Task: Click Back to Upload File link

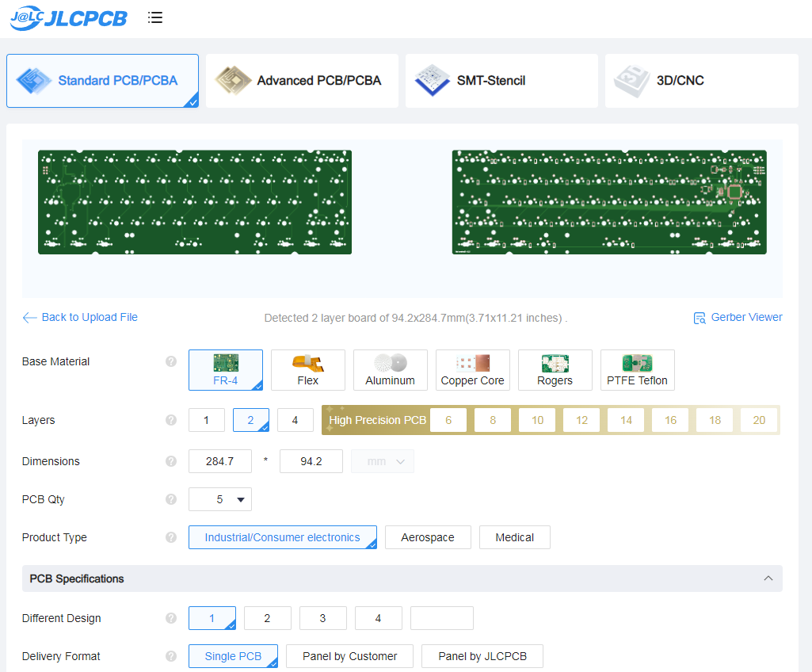Action: pyautogui.click(x=90, y=317)
